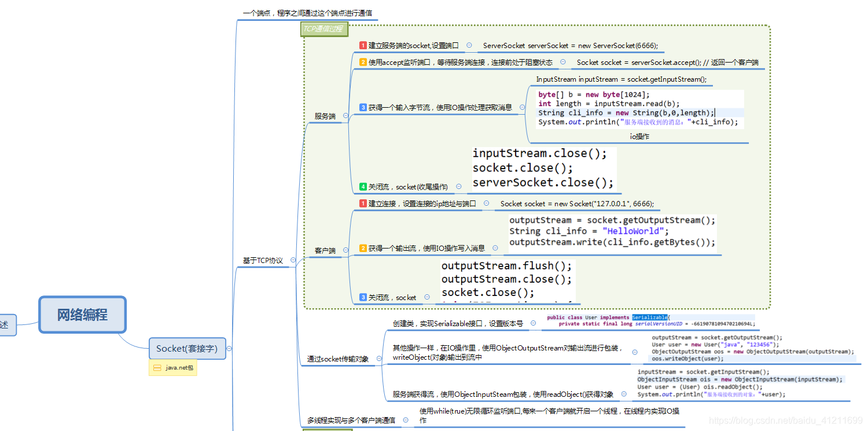This screenshot has height=431, width=868.
Task: Select the serverSocket.accept() code node
Action: pyautogui.click(x=668, y=62)
